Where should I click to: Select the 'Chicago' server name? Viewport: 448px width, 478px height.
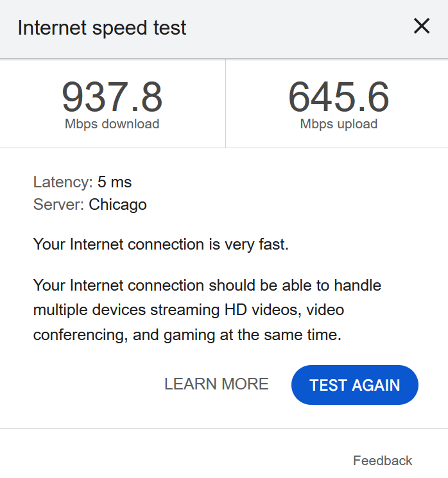tap(118, 205)
